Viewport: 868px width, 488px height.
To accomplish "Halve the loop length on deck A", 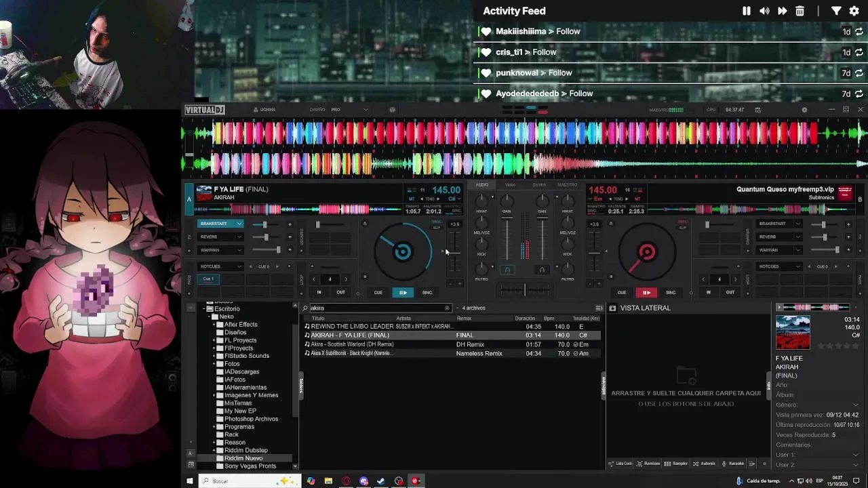I will click(313, 279).
